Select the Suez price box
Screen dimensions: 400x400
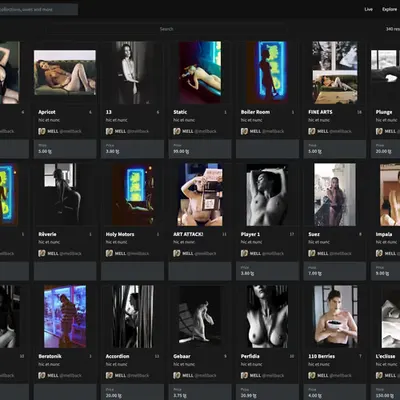click(x=335, y=271)
